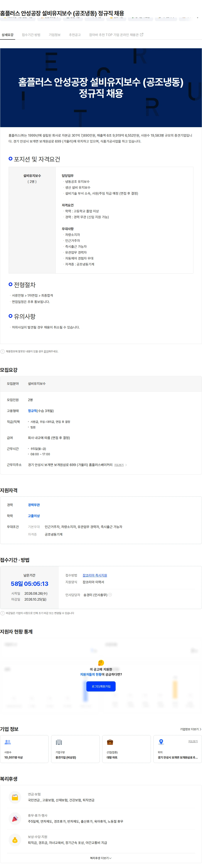Click the 위치 map pin icon
Viewport: 202px width, 868px height.
pos(161,742)
